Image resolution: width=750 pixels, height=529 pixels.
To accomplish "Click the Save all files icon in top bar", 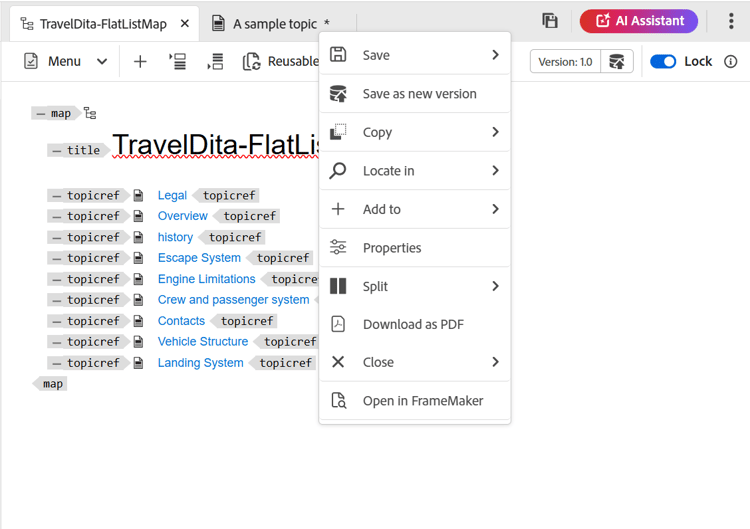I will [550, 21].
